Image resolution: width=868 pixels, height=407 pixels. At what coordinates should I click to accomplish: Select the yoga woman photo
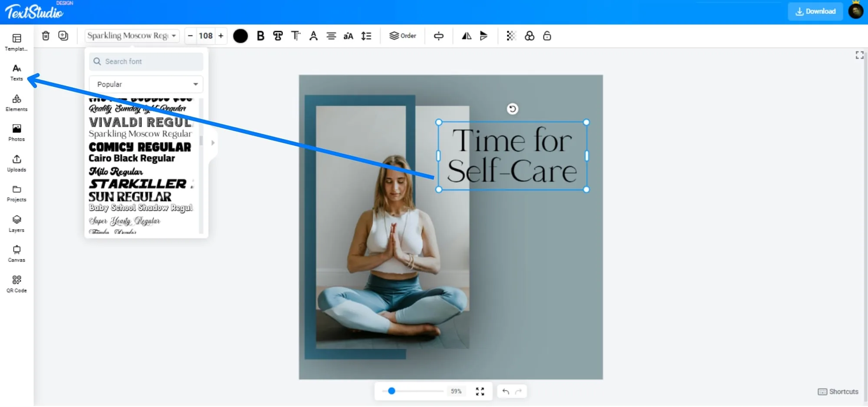pos(392,227)
